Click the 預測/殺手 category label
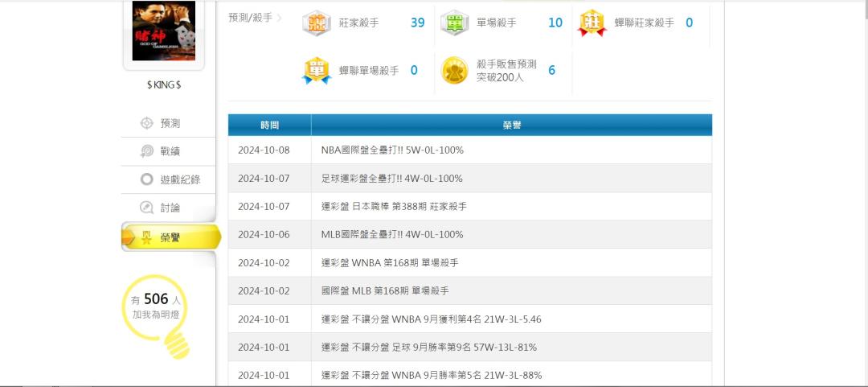Viewport: 868px width, 387px height. 250,18
